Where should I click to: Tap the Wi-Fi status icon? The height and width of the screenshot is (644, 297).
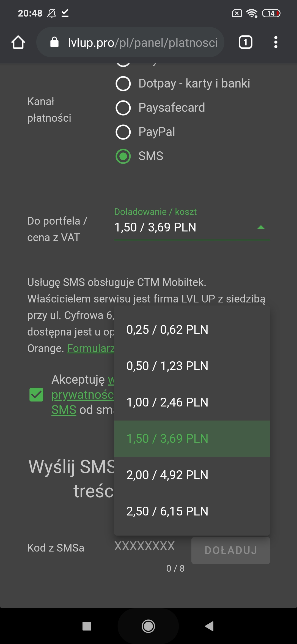[252, 13]
